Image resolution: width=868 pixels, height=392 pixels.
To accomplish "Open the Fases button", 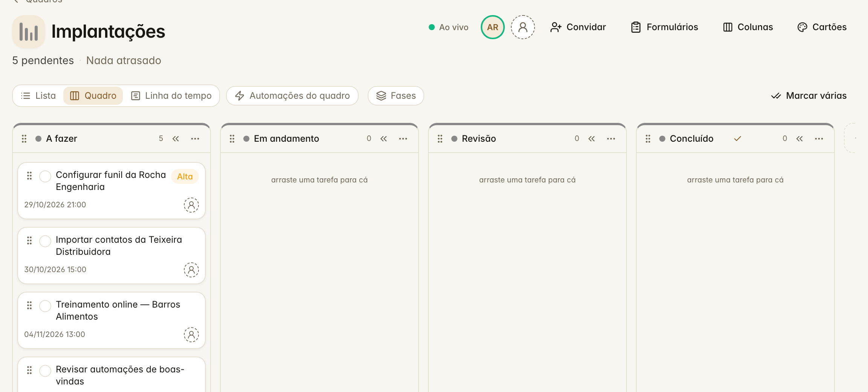I will 396,96.
